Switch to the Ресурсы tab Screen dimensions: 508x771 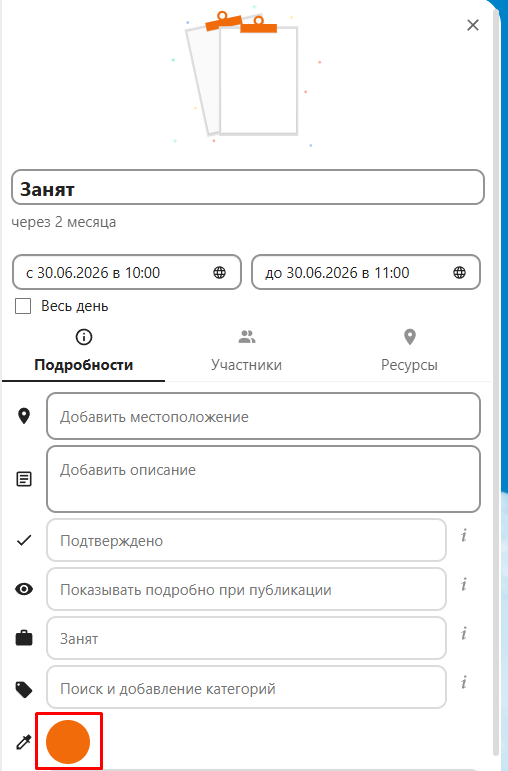pos(409,351)
